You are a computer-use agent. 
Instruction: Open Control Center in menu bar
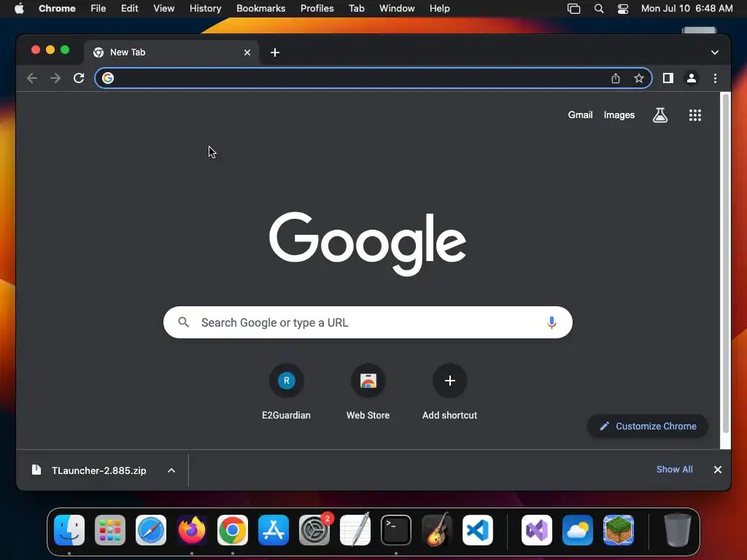click(623, 8)
